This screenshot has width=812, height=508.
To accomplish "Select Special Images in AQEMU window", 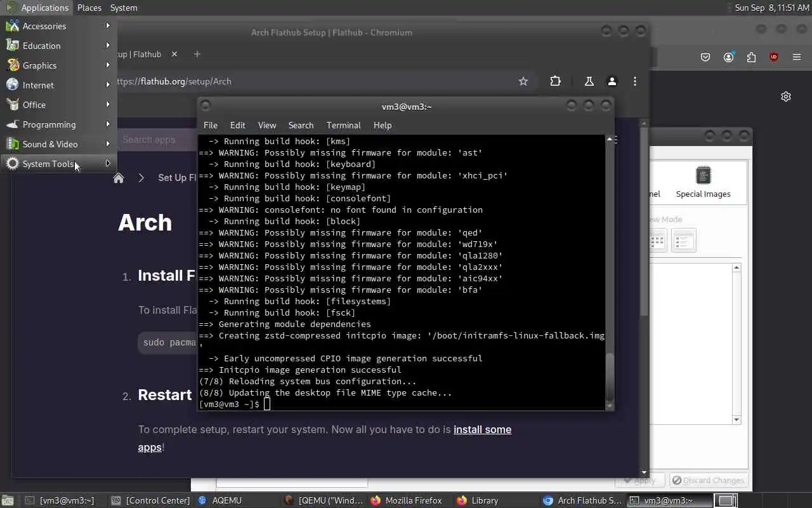I will (703, 182).
